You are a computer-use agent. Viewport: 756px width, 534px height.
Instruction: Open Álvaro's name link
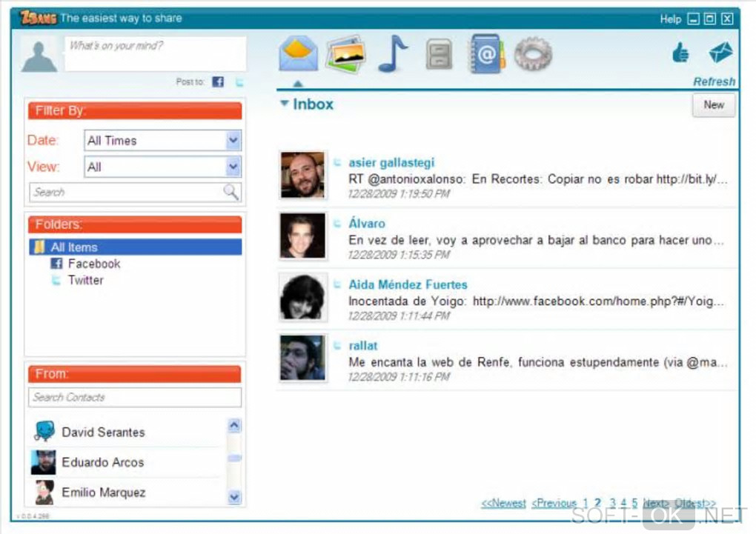[x=367, y=223]
